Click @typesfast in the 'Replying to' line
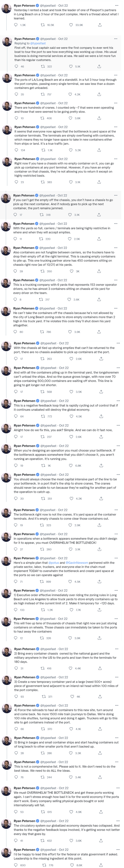 coord(38,43)
